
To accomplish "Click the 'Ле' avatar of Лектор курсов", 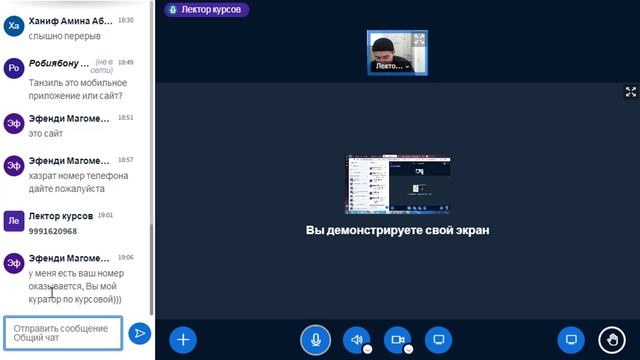I will pos(14,221).
